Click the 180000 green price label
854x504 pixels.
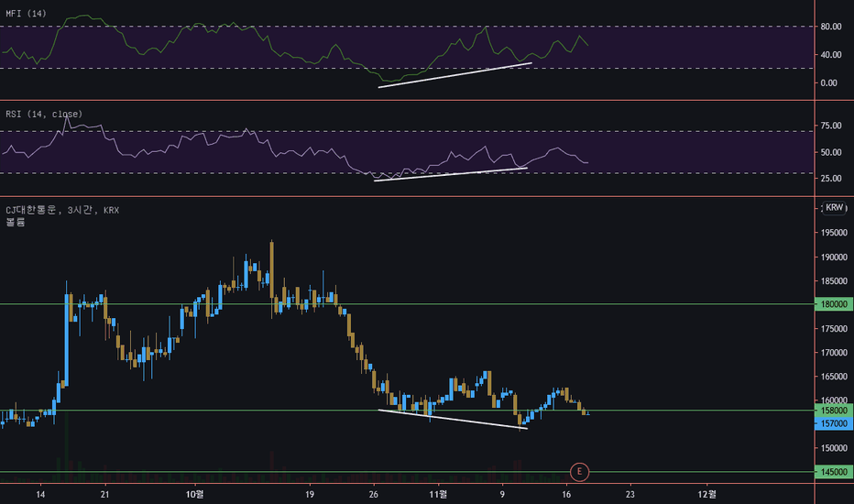[834, 304]
